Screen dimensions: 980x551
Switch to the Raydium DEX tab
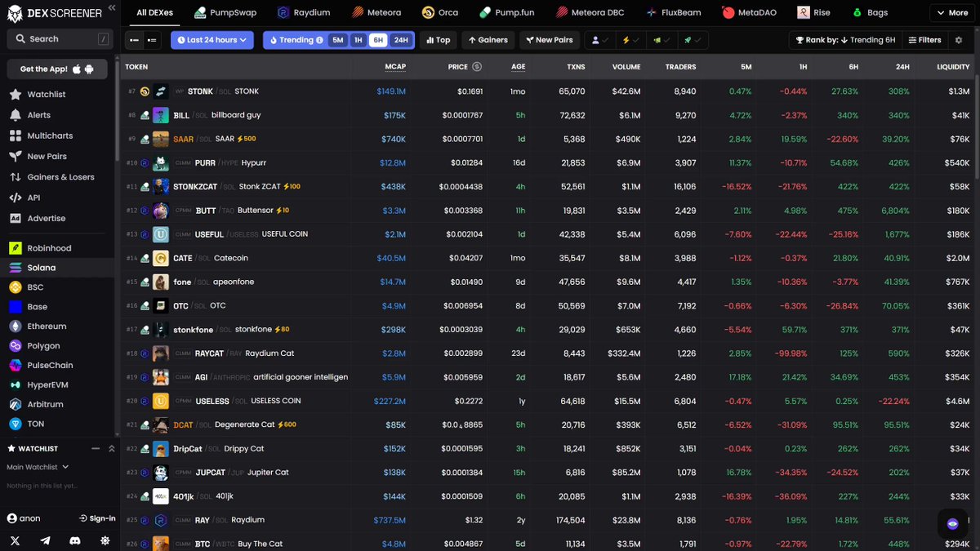click(305, 13)
